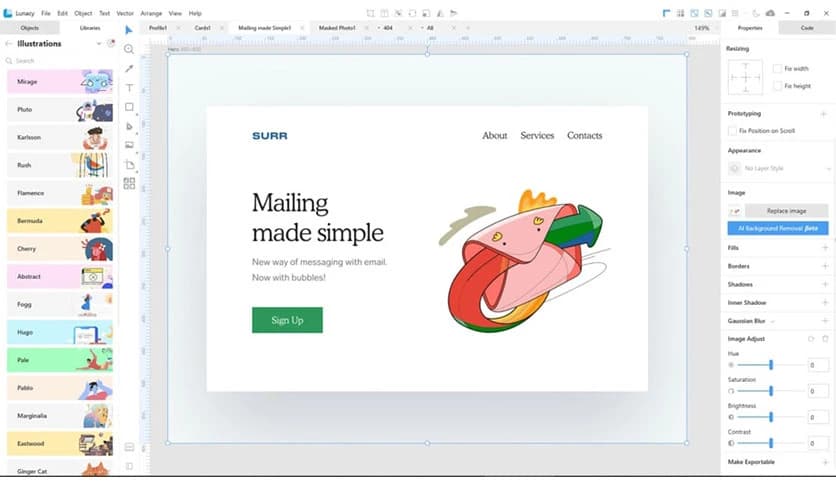Click the Services link on canvas
Viewport: 836px width, 484px height.
[x=537, y=135]
